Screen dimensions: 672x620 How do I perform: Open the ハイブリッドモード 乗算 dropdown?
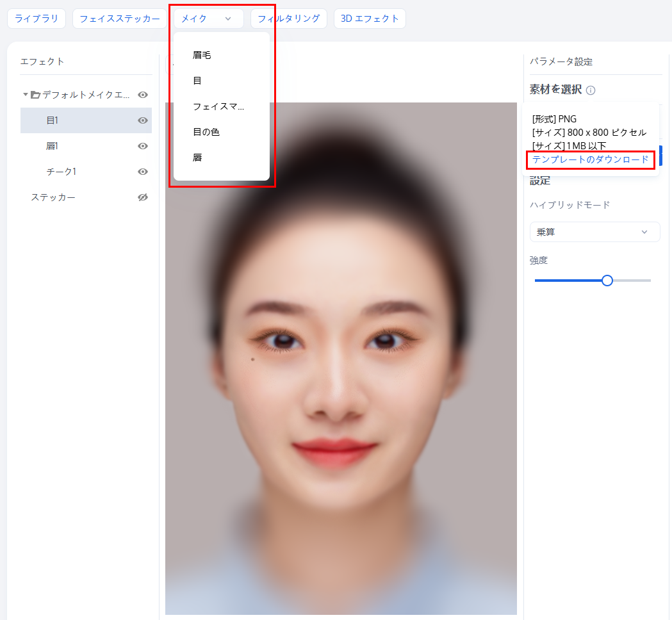[594, 232]
